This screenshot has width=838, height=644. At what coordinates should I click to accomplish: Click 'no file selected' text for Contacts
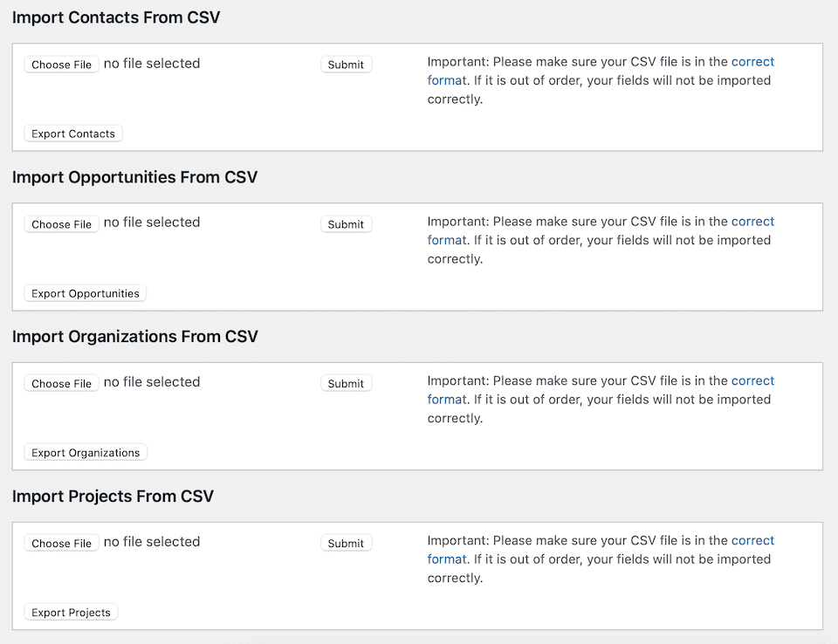[x=152, y=64]
